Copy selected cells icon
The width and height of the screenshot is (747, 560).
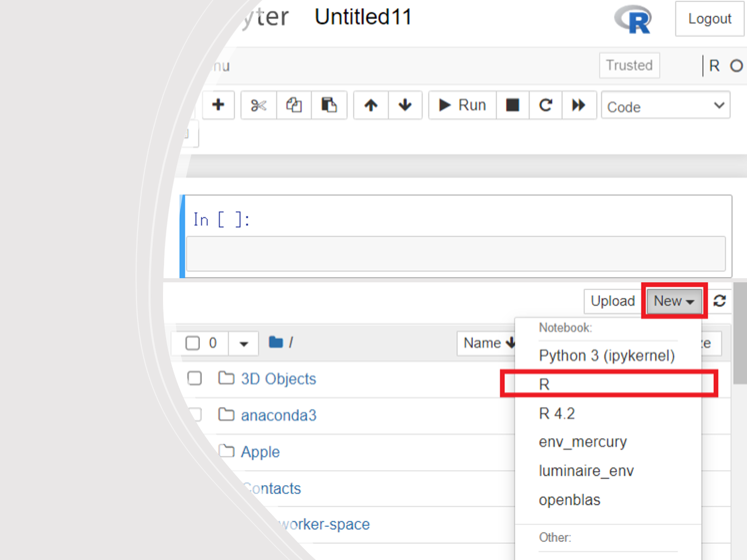(294, 105)
